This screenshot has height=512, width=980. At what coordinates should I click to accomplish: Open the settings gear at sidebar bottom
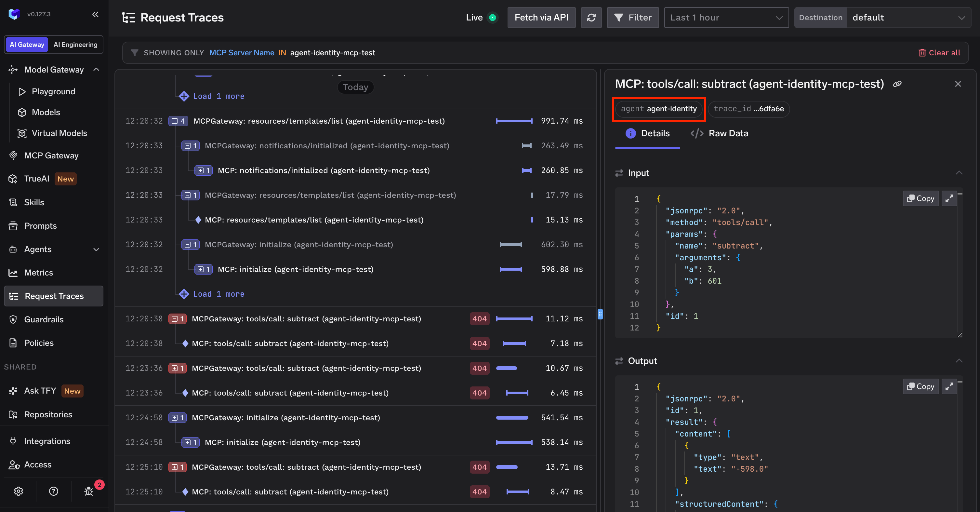[x=18, y=491]
